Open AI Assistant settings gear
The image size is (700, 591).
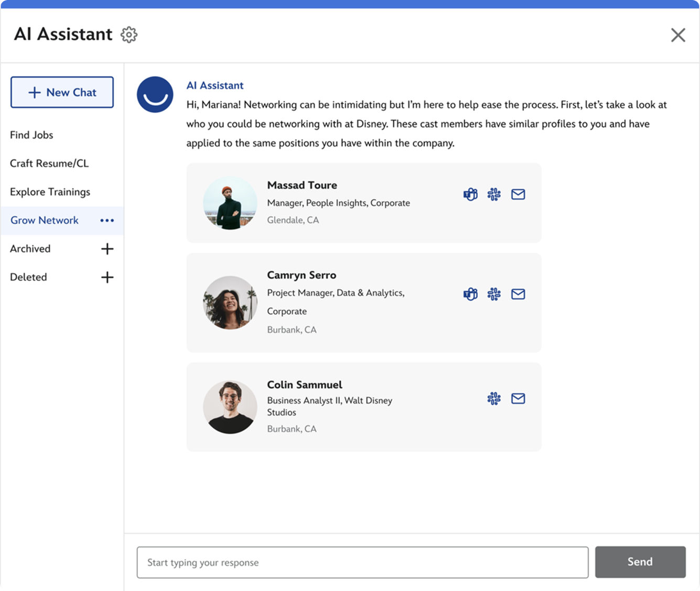click(129, 35)
